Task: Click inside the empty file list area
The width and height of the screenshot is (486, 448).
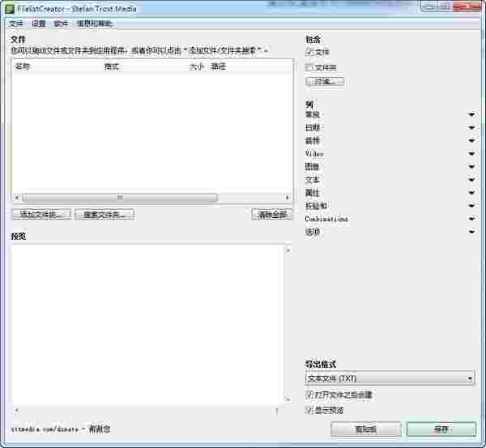Action: point(152,134)
